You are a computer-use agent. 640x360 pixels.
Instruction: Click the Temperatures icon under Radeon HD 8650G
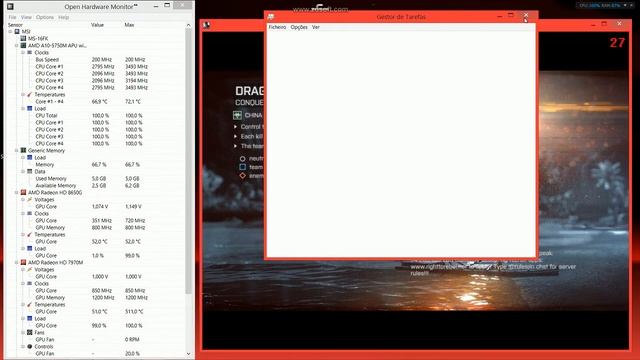[x=29, y=235]
